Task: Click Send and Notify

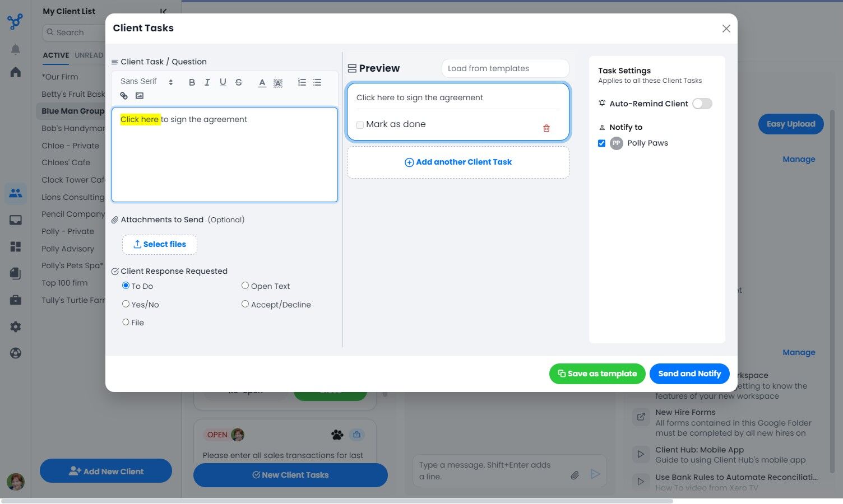Action: tap(689, 374)
